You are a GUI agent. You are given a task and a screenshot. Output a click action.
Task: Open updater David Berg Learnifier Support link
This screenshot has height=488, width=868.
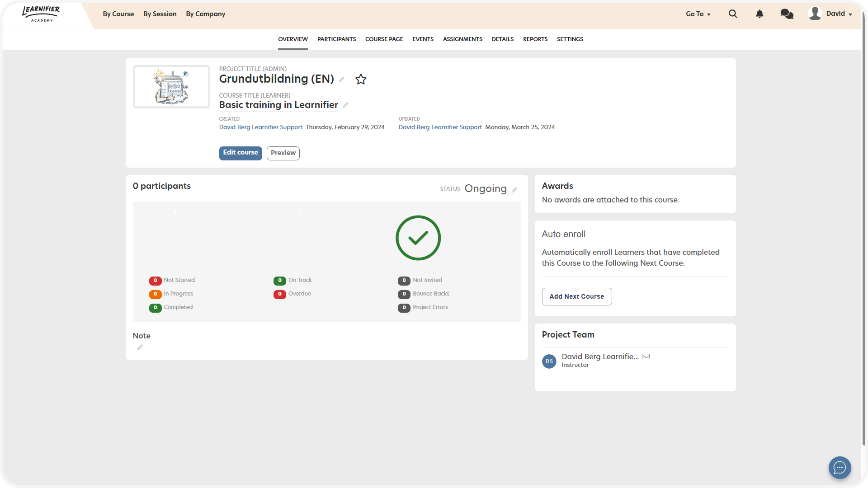tap(440, 127)
